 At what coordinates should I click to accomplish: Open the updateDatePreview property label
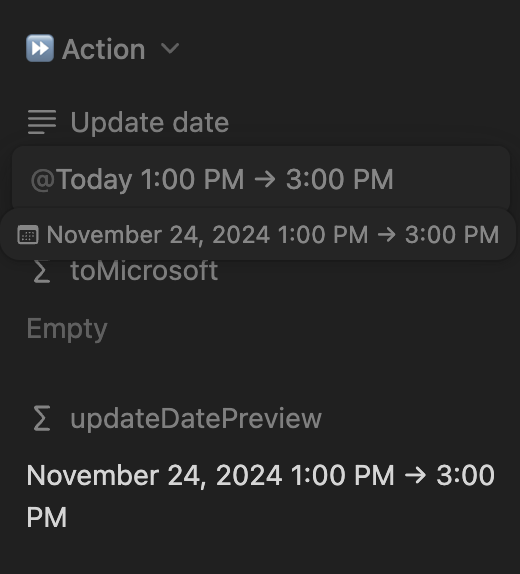(196, 418)
